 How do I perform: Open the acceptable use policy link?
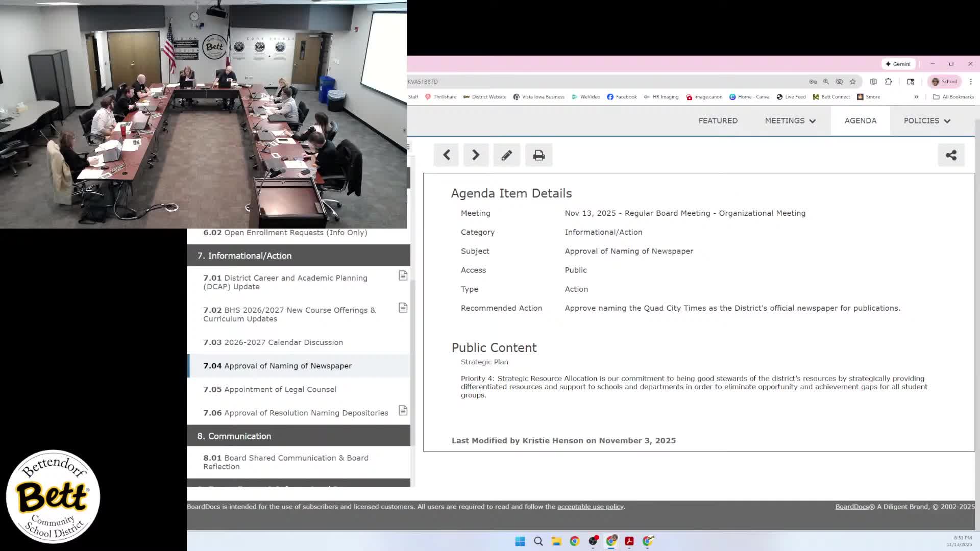click(590, 507)
